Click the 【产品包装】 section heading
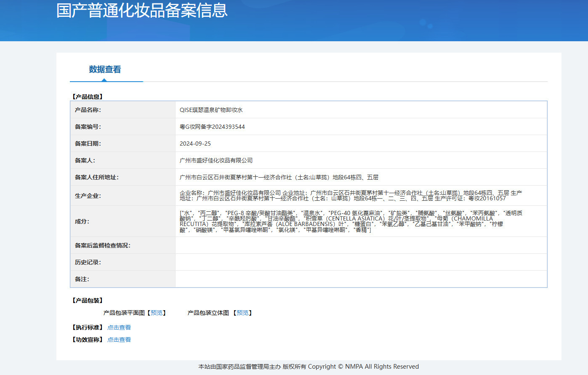588x375 pixels. coord(88,301)
